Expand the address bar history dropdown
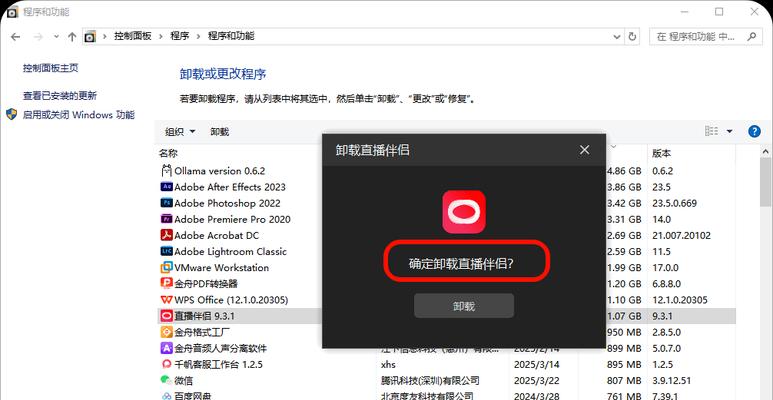The height and width of the screenshot is (400, 773). click(617, 36)
